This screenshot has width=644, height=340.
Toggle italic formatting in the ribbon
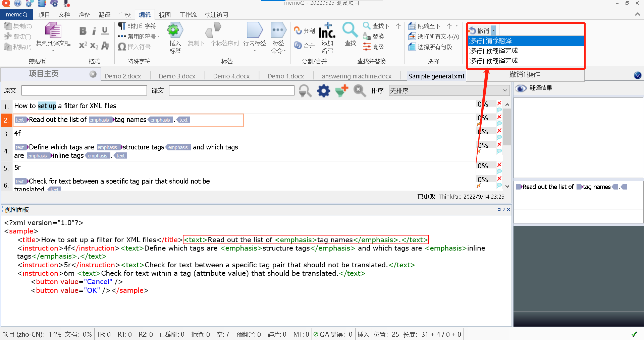pyautogui.click(x=94, y=31)
